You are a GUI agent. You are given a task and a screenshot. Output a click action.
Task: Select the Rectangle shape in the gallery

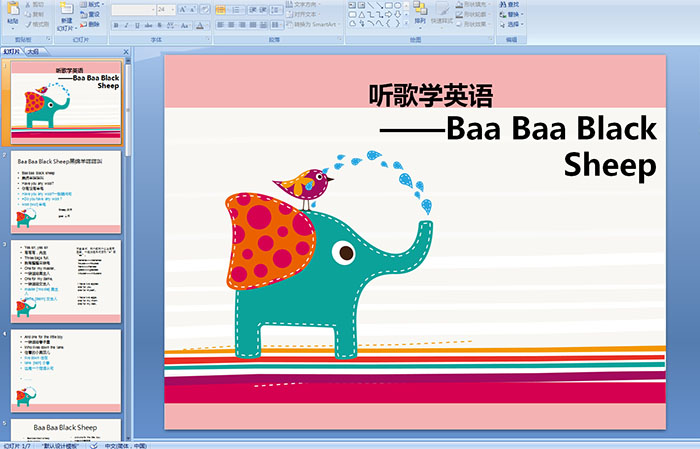tap(389, 5)
